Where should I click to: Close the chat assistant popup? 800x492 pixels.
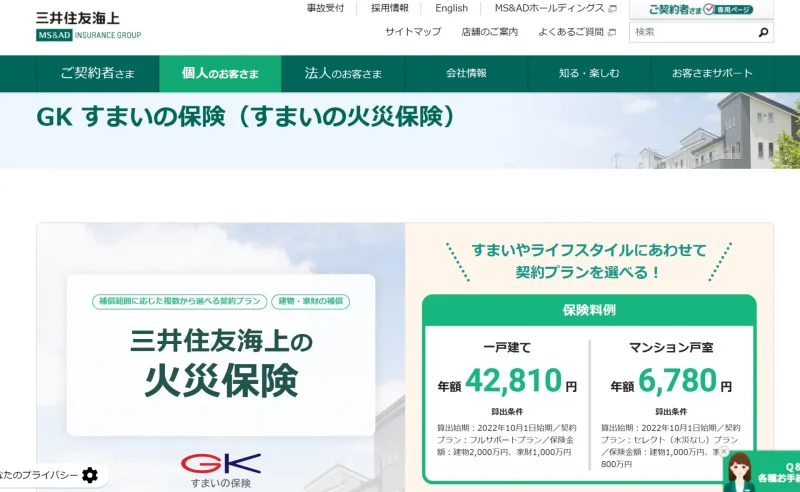coord(723,452)
